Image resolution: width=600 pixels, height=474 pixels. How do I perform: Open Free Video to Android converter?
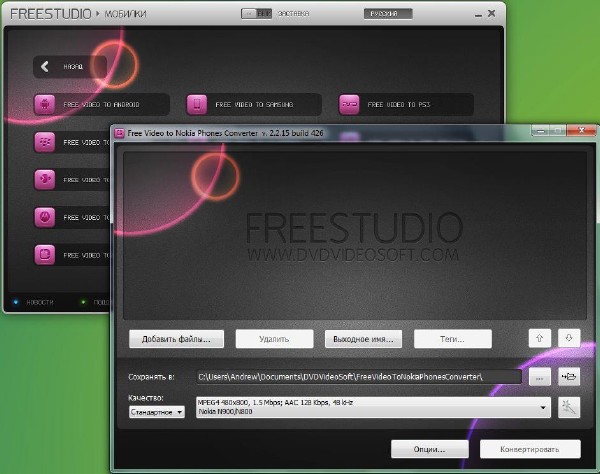(46, 104)
